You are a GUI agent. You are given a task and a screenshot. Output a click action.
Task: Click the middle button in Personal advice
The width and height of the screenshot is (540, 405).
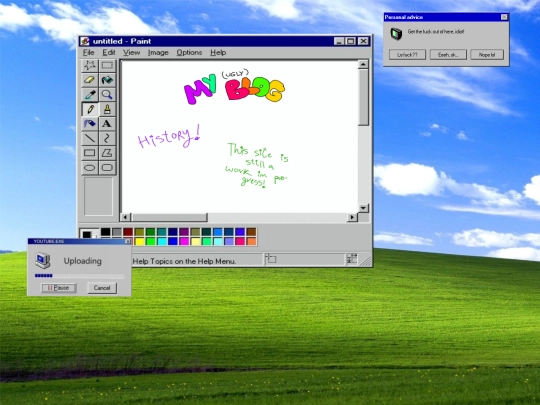click(x=448, y=54)
